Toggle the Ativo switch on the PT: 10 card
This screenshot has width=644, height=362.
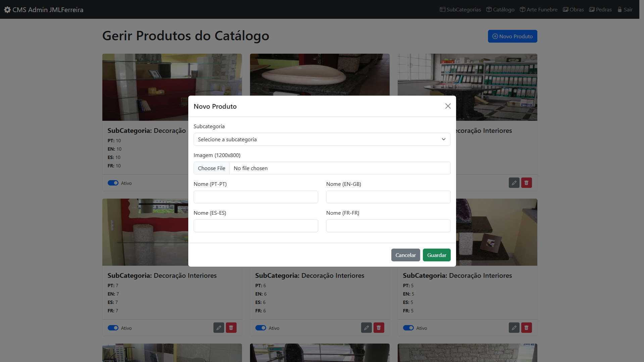[x=113, y=183]
